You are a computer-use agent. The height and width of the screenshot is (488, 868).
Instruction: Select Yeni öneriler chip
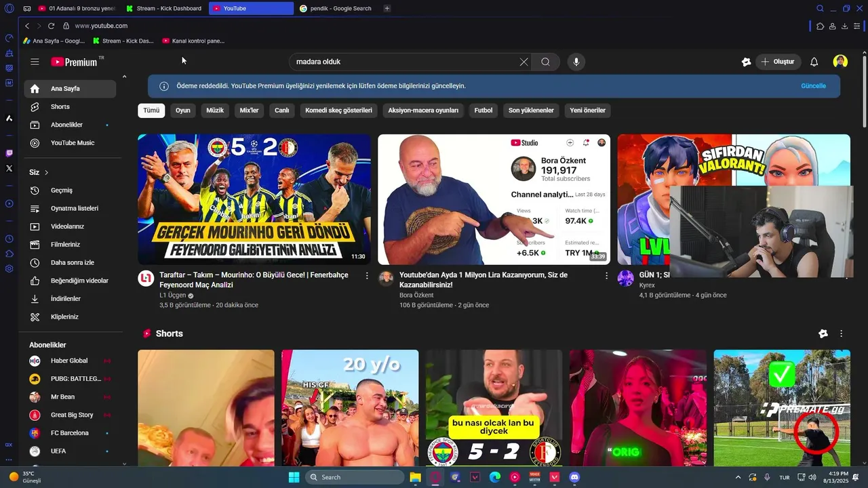tap(587, 110)
